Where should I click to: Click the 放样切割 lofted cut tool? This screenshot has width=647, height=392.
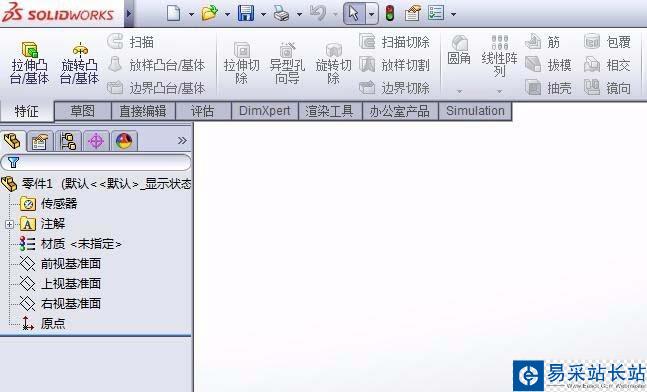[x=394, y=65]
